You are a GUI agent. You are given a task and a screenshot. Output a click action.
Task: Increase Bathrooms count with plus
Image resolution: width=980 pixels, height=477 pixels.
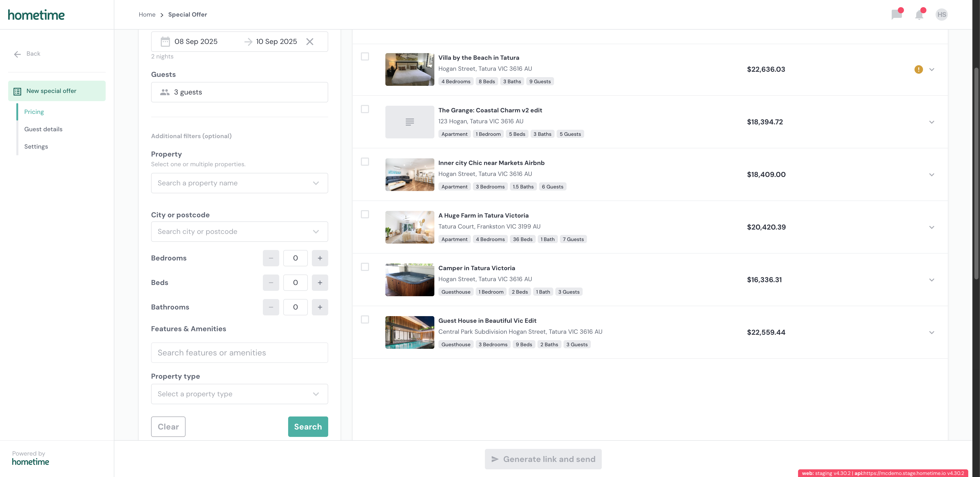tap(320, 307)
